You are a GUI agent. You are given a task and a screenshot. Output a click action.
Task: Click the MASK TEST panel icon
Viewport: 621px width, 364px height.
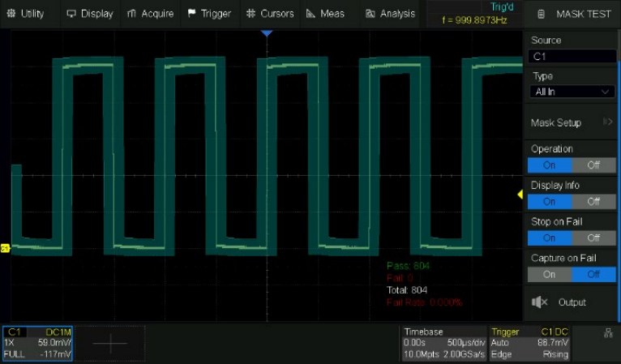click(x=541, y=15)
